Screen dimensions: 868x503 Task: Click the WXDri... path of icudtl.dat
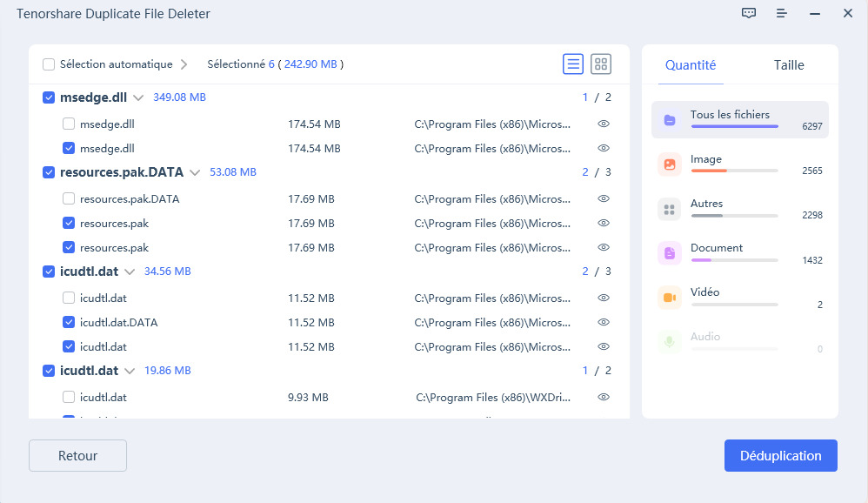(492, 397)
